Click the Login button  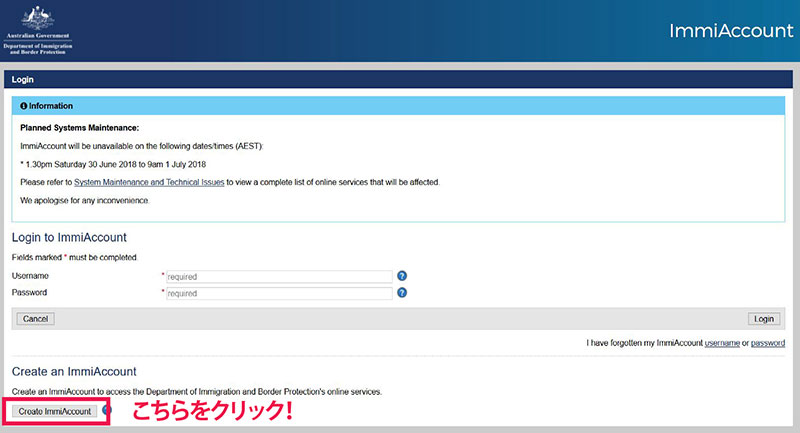(764, 319)
